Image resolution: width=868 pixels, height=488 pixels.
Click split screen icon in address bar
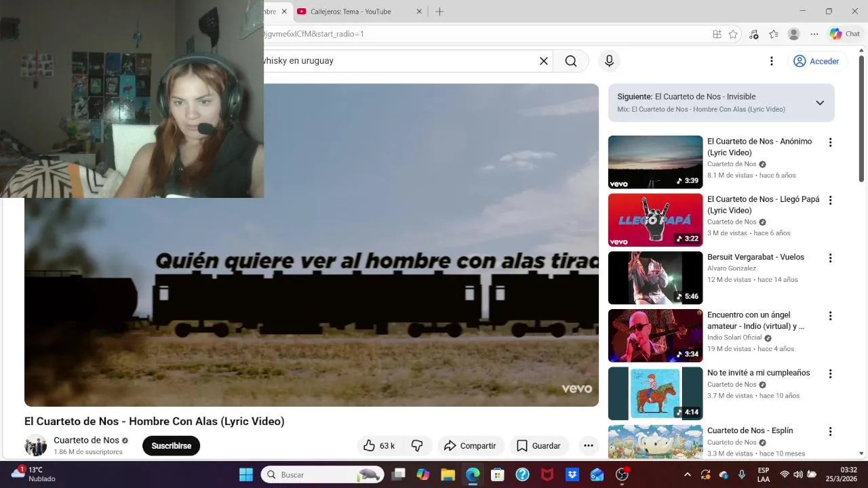717,34
